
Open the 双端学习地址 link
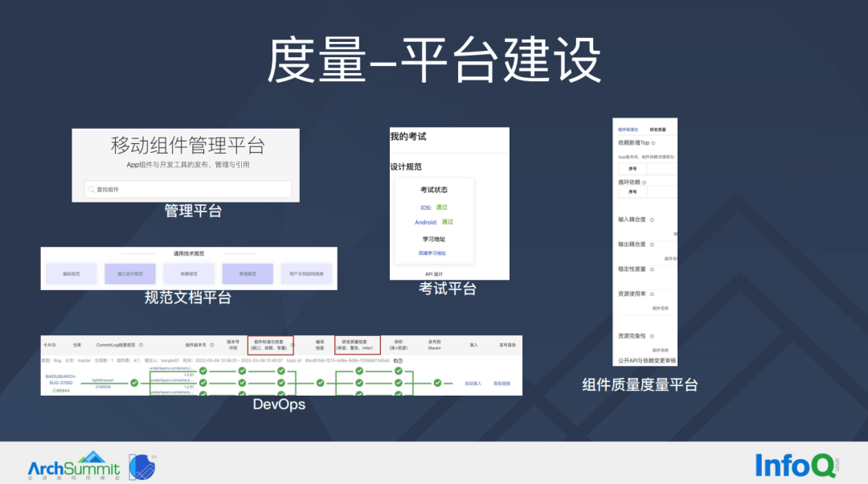pos(432,253)
